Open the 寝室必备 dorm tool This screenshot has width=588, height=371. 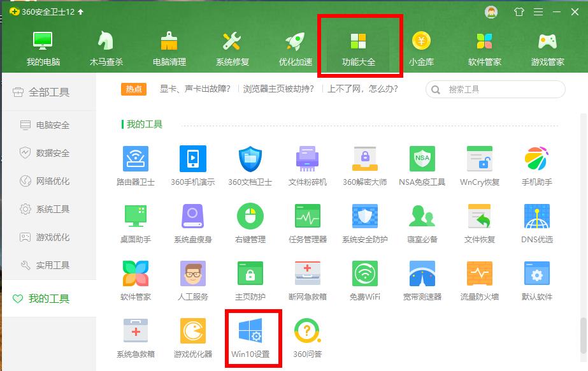[x=422, y=223]
